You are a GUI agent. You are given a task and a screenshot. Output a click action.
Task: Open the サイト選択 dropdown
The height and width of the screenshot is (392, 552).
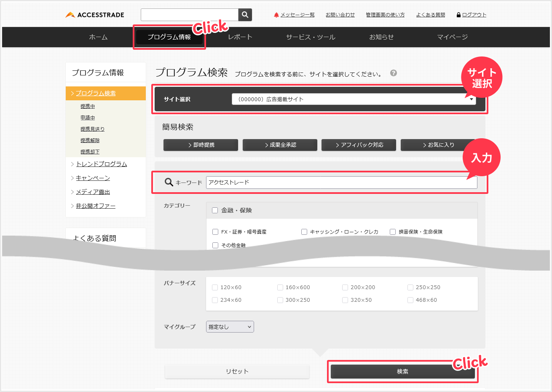354,99
